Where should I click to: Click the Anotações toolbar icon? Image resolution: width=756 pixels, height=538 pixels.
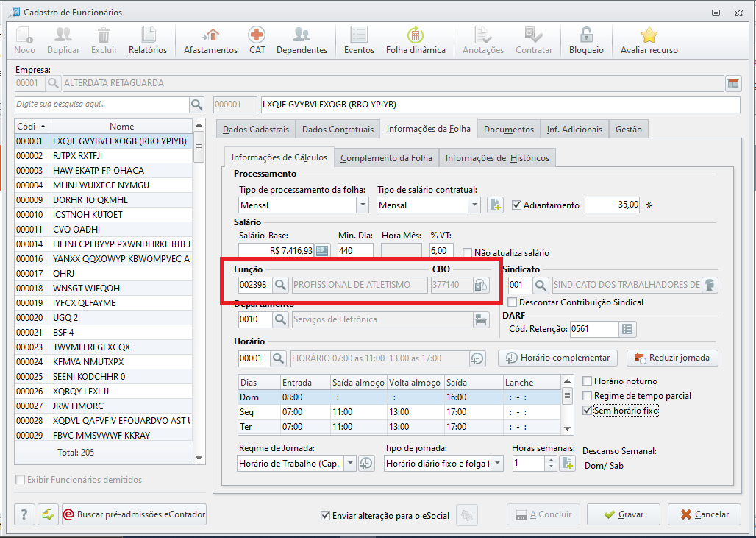(x=483, y=40)
